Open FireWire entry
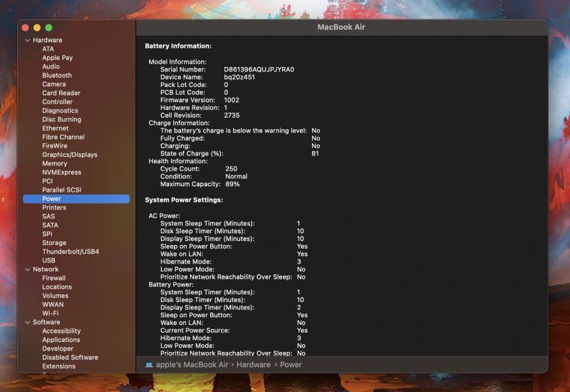The image size is (570, 392). (x=55, y=146)
